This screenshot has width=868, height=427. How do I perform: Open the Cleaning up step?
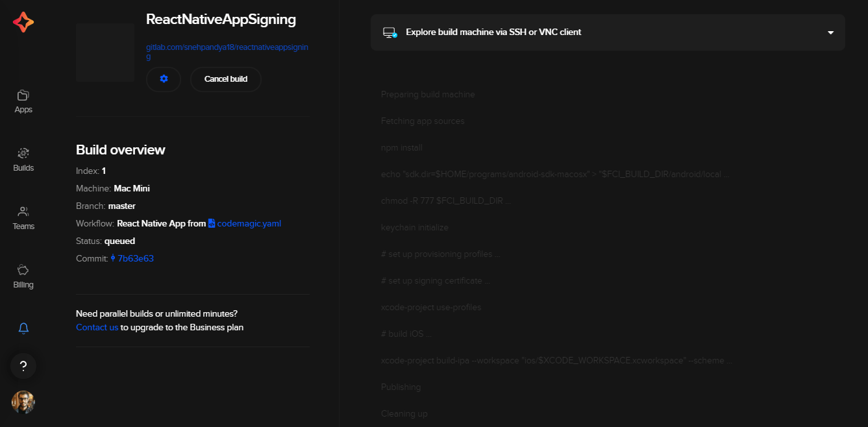404,413
